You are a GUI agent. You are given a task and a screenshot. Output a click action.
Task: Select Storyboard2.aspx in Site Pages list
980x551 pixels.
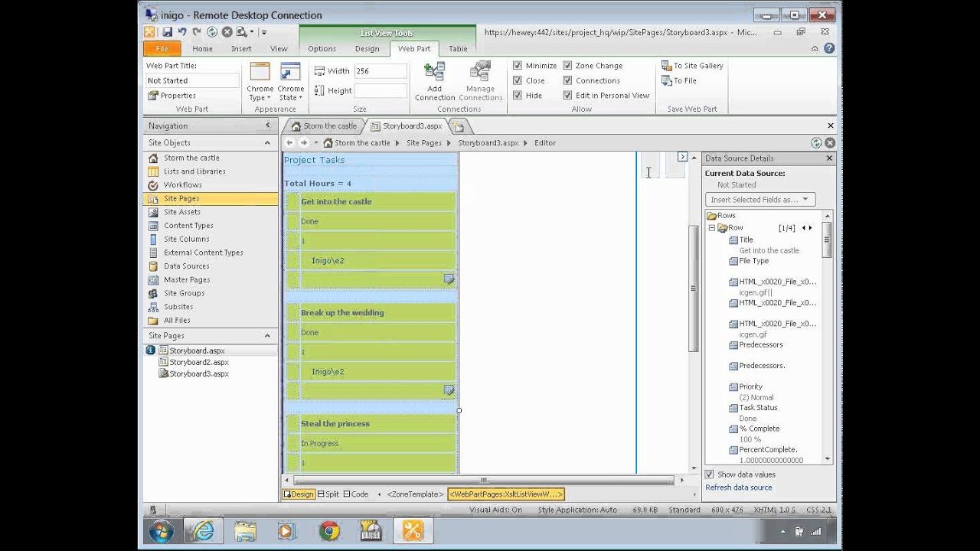pyautogui.click(x=198, y=362)
